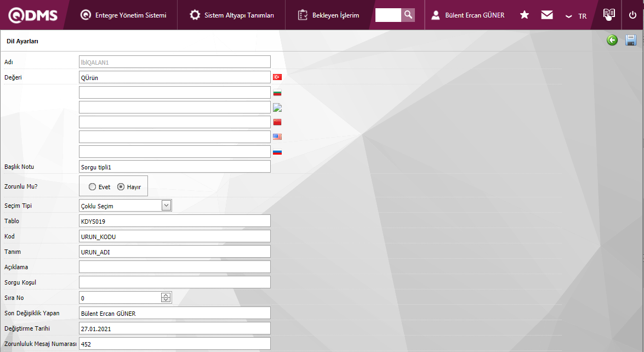
Task: Click the Dil Ayarları page title
Action: [x=22, y=41]
